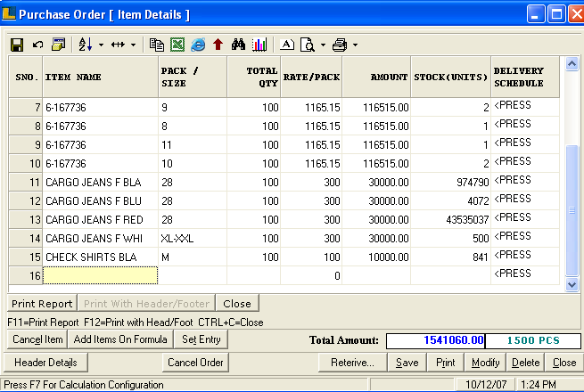
Task: Click the vertical scrollbar thumb
Action: pyautogui.click(x=572, y=210)
